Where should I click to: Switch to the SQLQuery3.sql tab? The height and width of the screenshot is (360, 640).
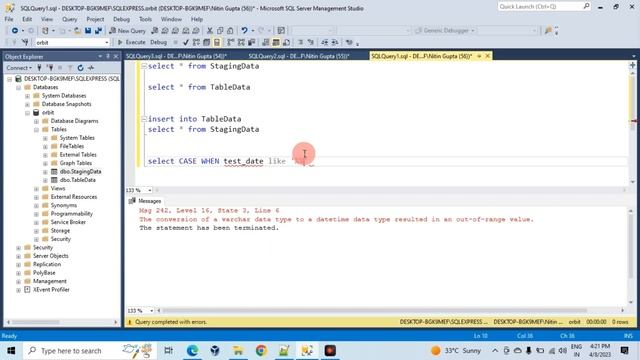[176, 56]
